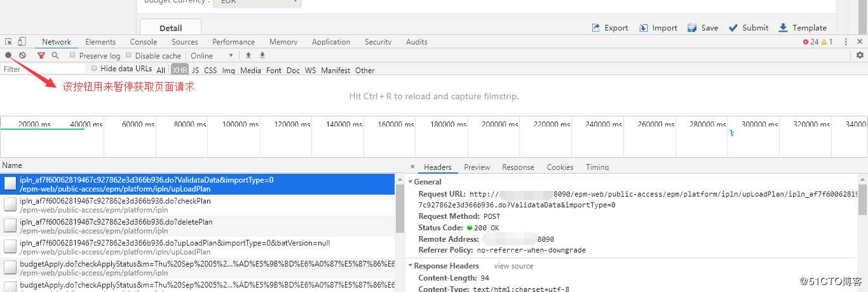868x292 pixels.
Task: Open the Memory tab
Action: click(x=283, y=42)
